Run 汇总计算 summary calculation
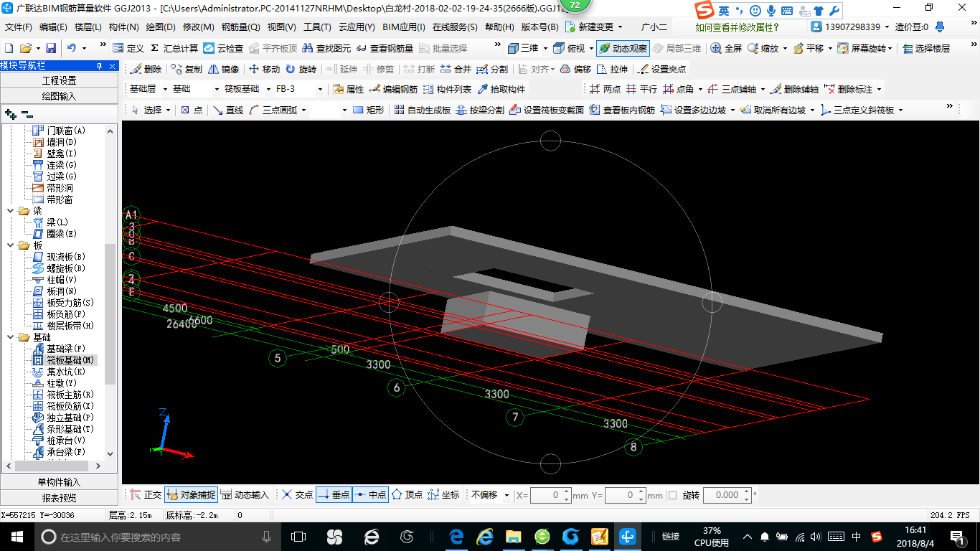The height and width of the screenshot is (551, 980). tap(174, 48)
